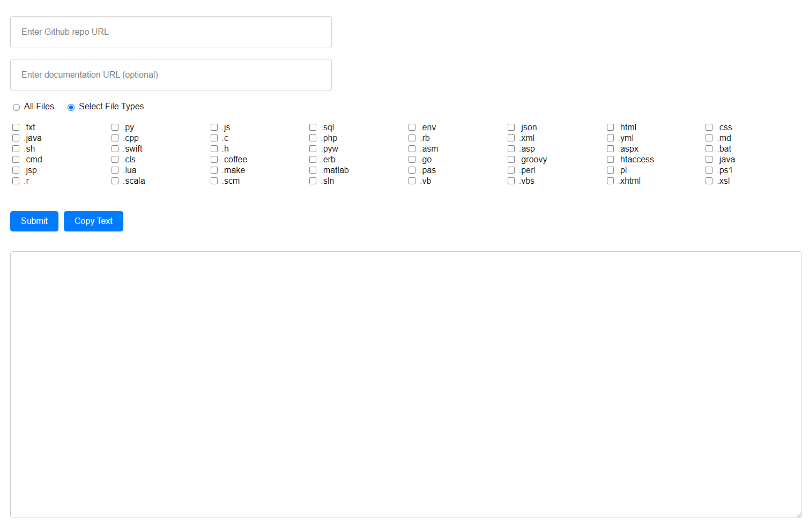The width and height of the screenshot is (809, 532).
Task: Check the .go file type
Action: pos(412,159)
